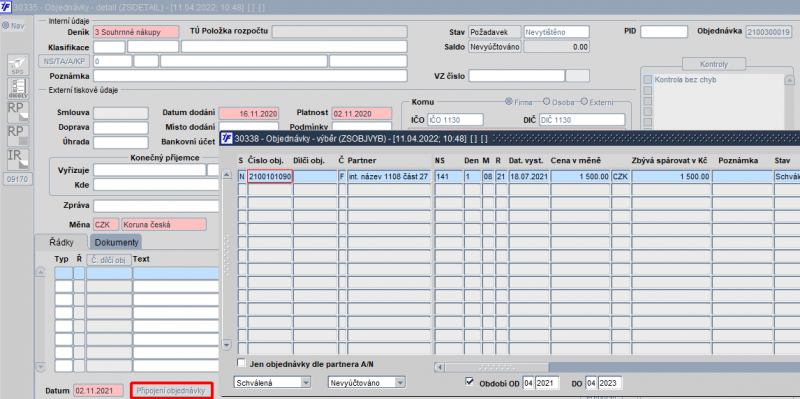This screenshot has width=800, height=399.
Task: Click the Měna code field CZK
Action: 106,225
